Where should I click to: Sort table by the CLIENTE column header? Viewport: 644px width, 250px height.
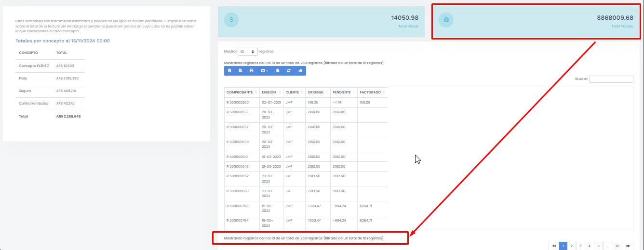point(294,92)
